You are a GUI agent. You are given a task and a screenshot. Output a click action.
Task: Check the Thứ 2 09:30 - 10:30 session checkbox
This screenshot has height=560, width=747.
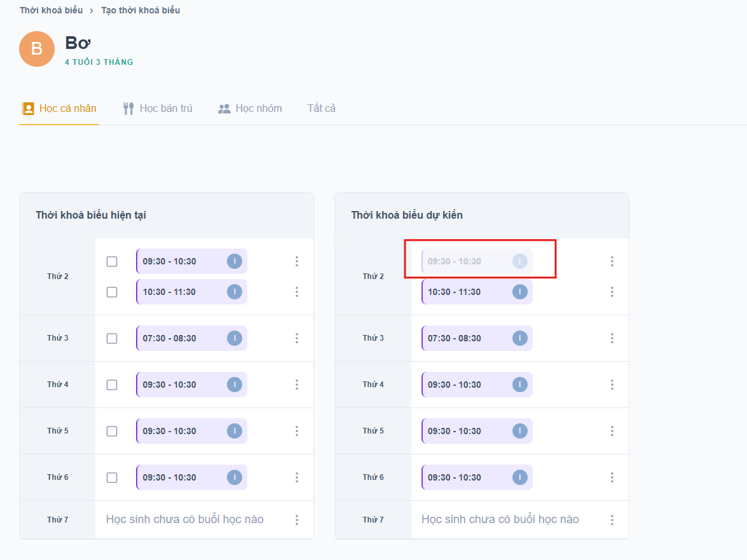pos(112,261)
